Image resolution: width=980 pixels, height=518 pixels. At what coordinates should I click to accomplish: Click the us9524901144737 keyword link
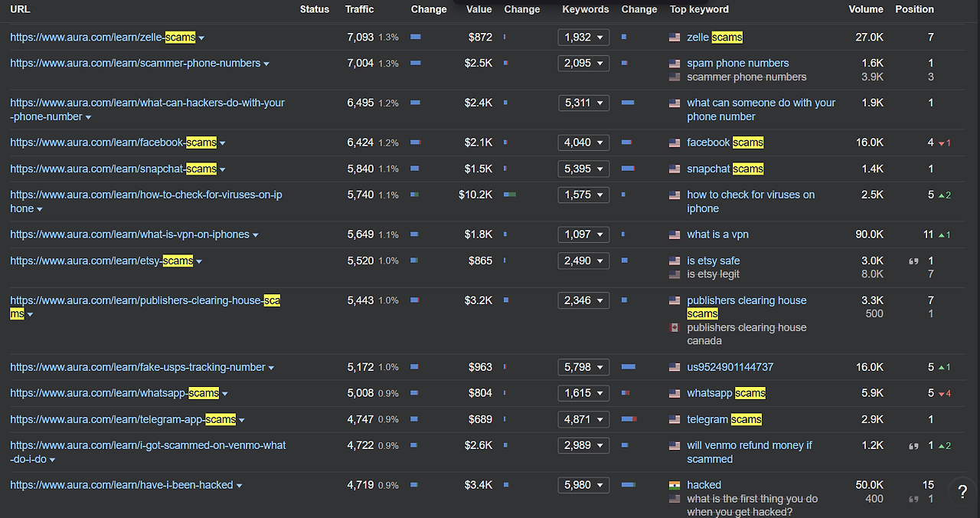730,367
